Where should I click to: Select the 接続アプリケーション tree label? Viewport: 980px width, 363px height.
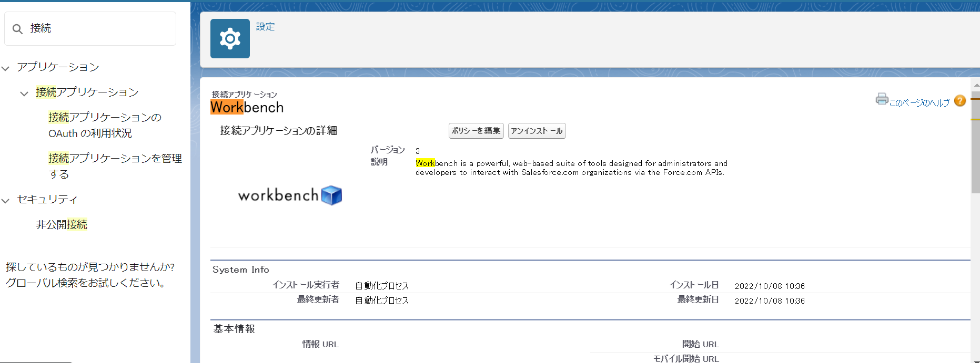pyautogui.click(x=87, y=92)
